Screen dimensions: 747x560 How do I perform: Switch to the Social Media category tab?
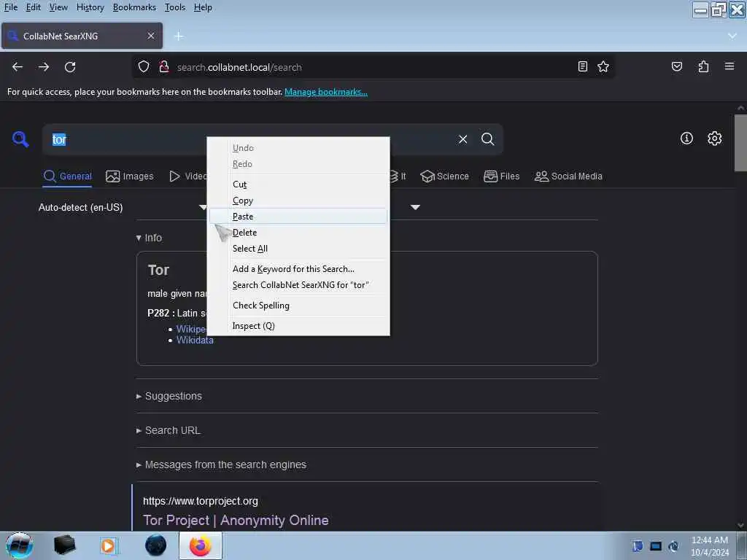568,176
